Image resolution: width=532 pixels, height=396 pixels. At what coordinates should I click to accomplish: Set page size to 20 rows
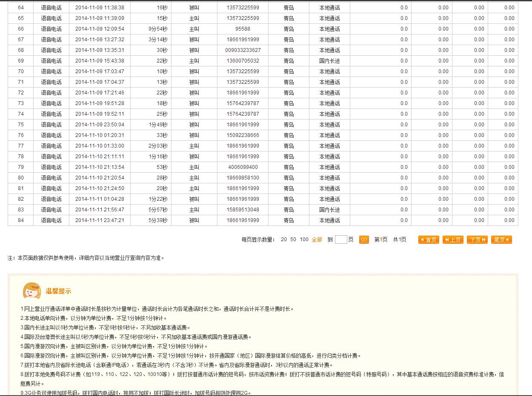pyautogui.click(x=284, y=239)
